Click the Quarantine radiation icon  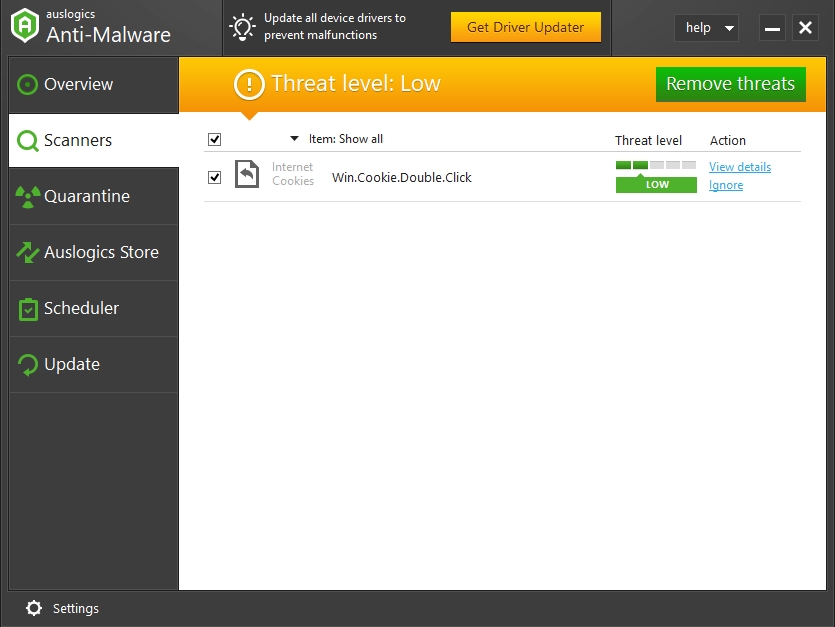(28, 197)
